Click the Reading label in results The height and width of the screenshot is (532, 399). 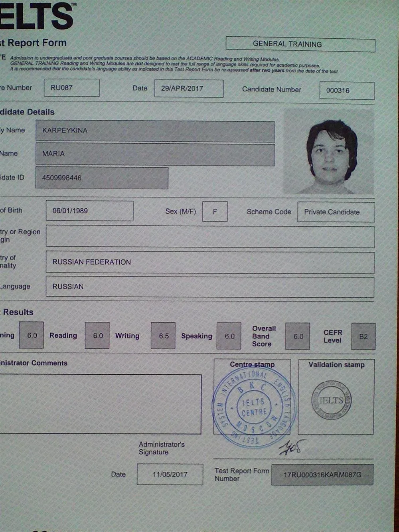(63, 336)
